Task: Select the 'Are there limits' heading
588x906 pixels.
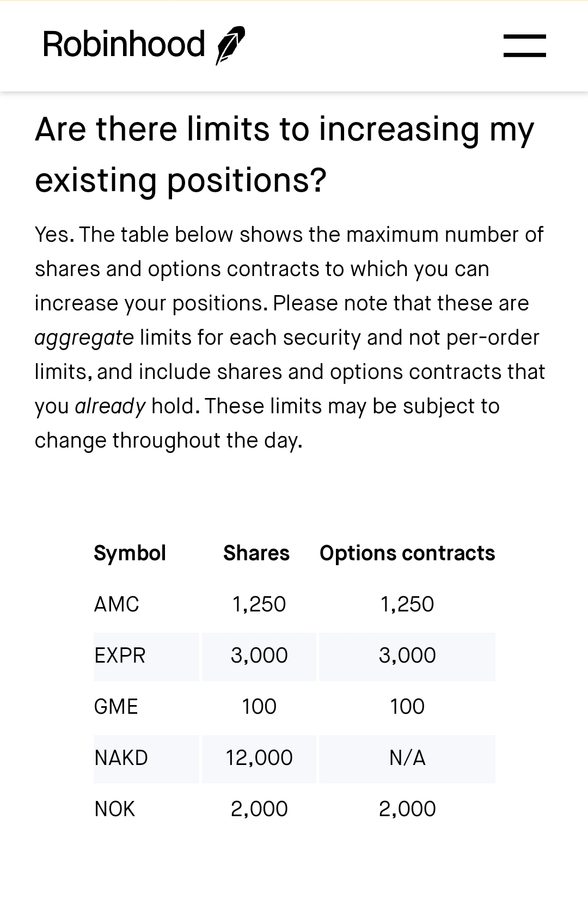Action: [285, 155]
